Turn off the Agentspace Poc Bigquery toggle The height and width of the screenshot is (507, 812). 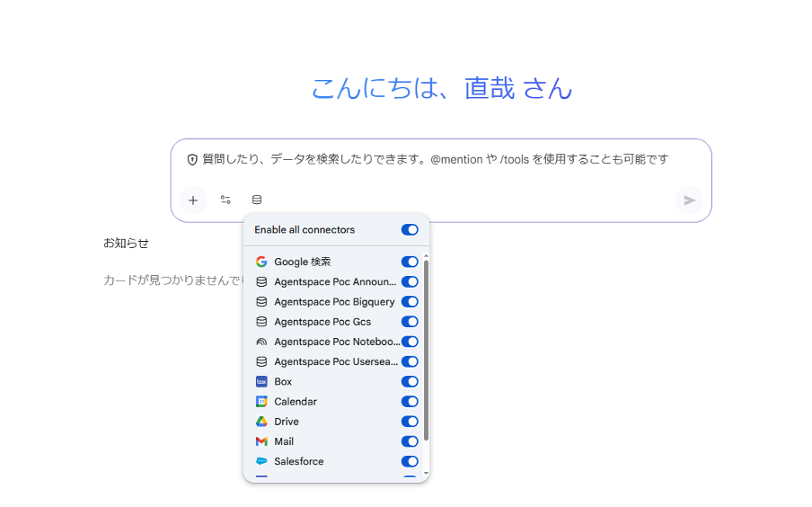(410, 302)
